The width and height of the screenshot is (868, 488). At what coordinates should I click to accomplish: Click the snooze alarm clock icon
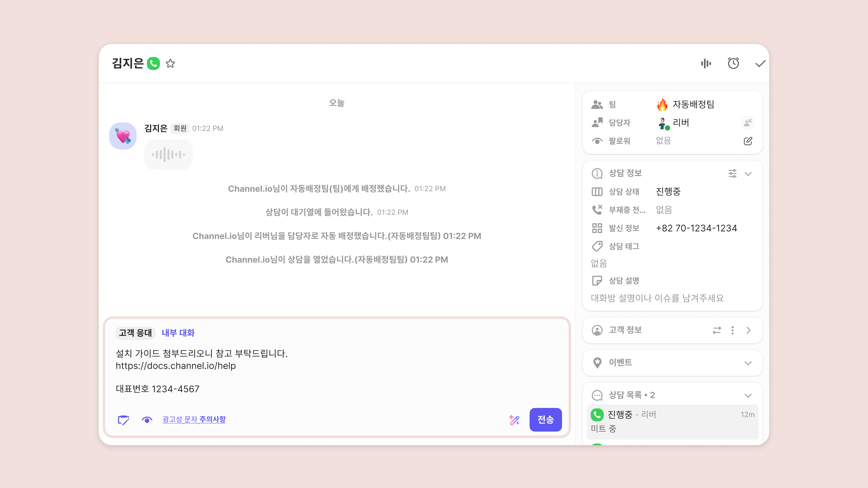733,63
